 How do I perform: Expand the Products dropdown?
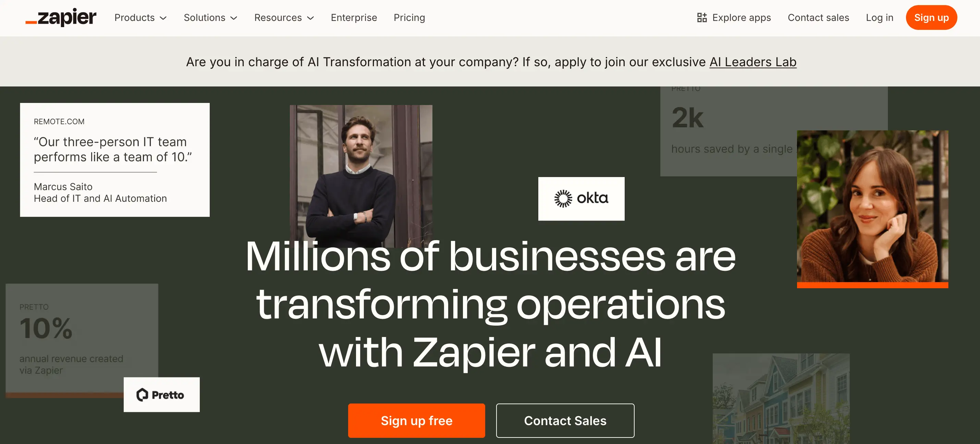(140, 17)
